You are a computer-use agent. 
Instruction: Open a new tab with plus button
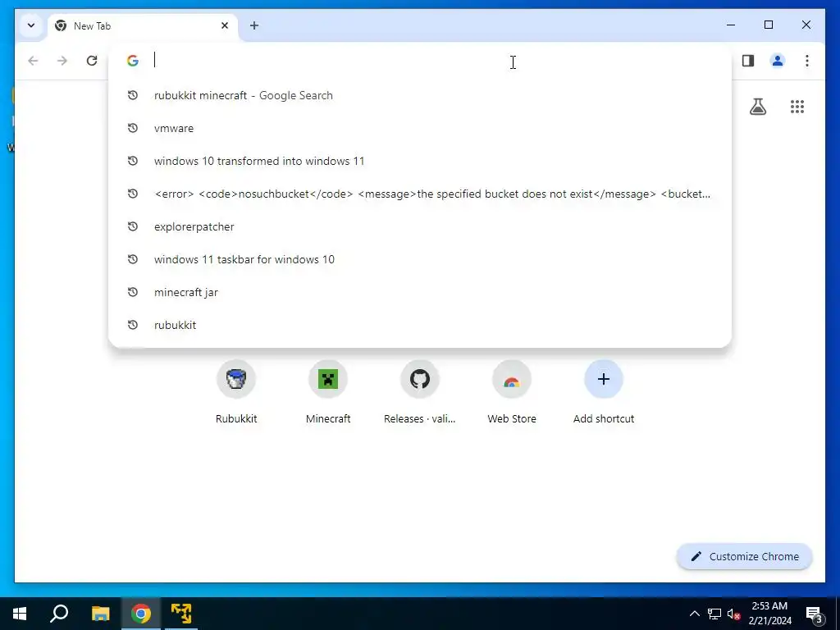tap(254, 25)
